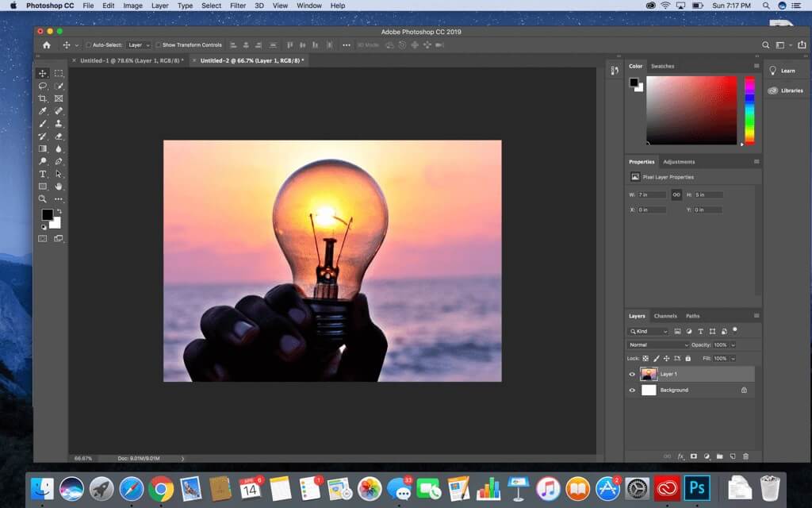Open the Opacity dropdown arrow
The width and height of the screenshot is (812, 508).
[731, 344]
